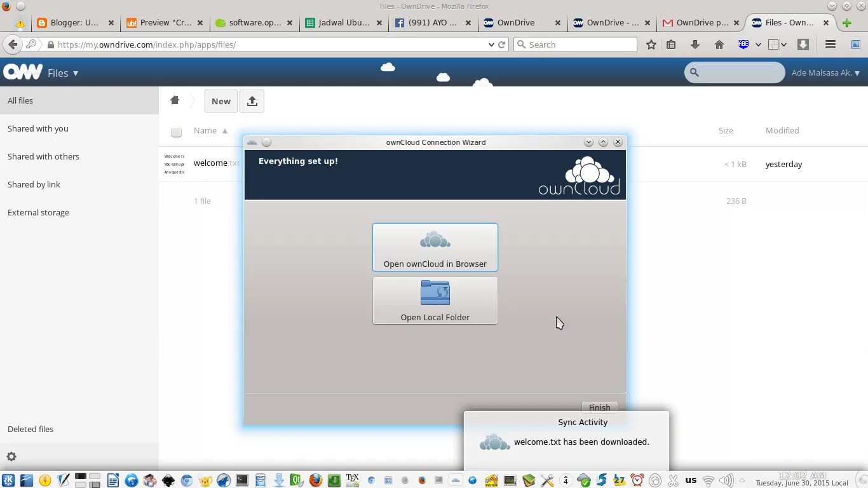Image resolution: width=868 pixels, height=488 pixels.
Task: Expand hidden tray icons arrow
Action: 742,480
